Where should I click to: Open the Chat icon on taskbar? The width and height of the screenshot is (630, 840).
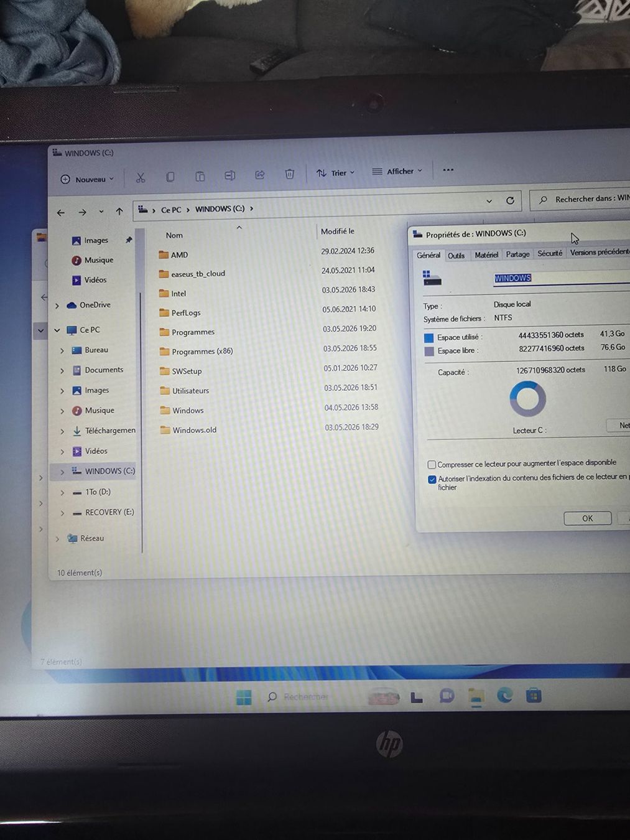tap(447, 696)
